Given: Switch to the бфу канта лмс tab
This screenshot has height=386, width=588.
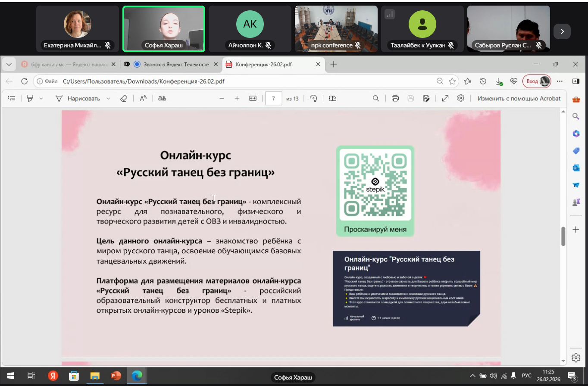Looking at the screenshot, I should click(x=65, y=64).
